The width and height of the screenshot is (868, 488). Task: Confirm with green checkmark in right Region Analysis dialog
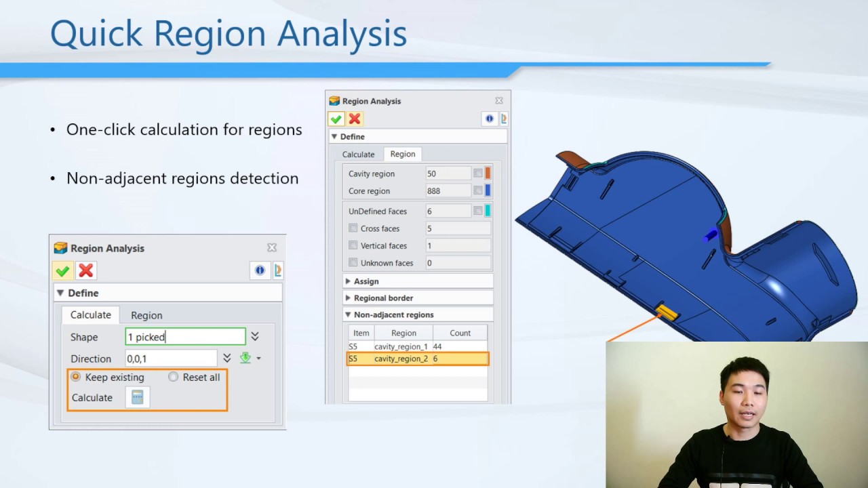coord(336,119)
